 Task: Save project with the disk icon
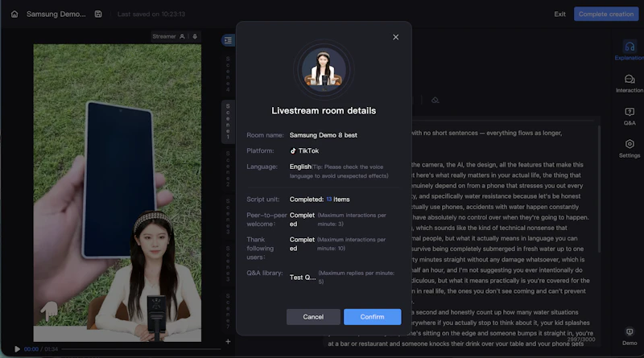click(98, 14)
